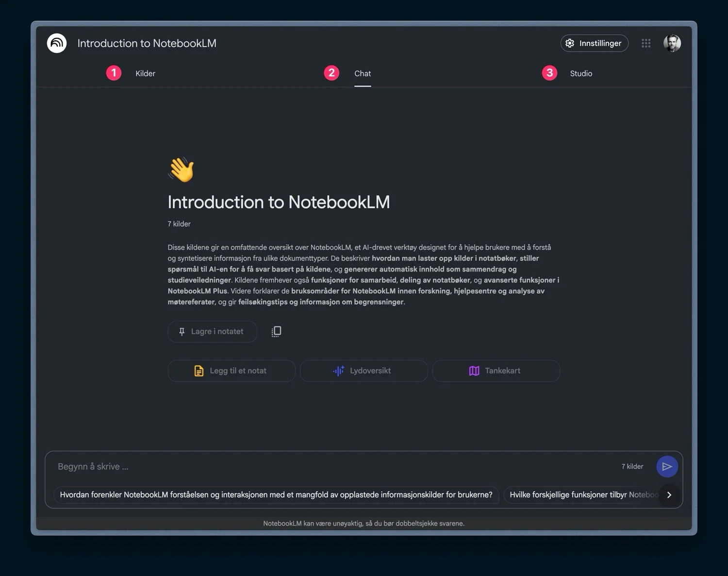Open the user profile avatar
Screen dimensions: 728x576
click(672, 43)
